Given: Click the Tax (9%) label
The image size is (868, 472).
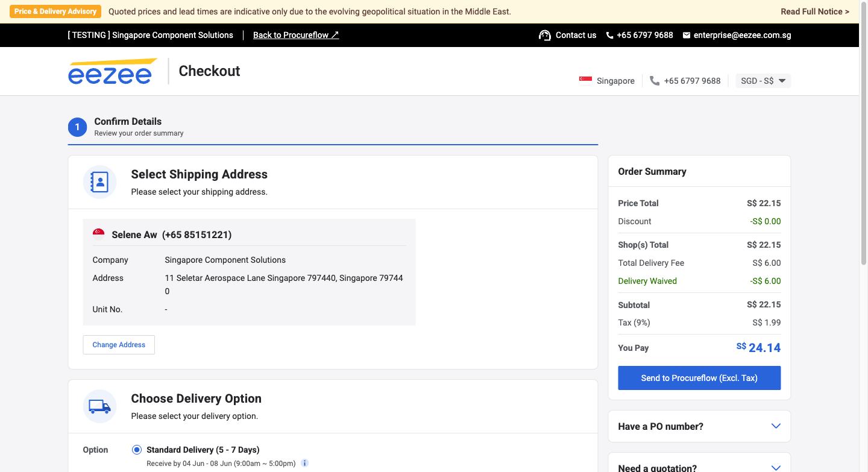Looking at the screenshot, I should pos(634,323).
